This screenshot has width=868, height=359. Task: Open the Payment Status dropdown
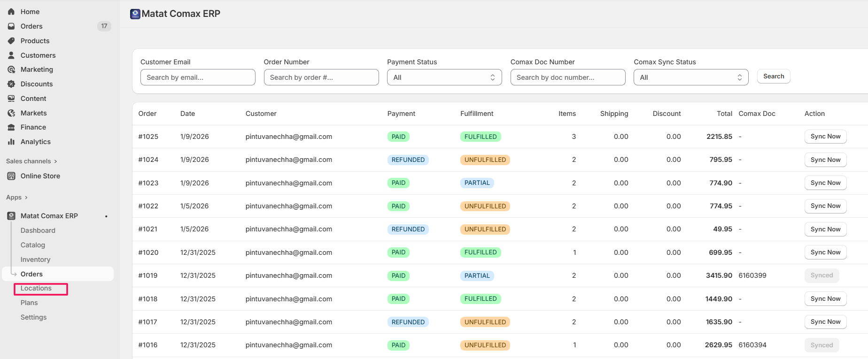(444, 77)
